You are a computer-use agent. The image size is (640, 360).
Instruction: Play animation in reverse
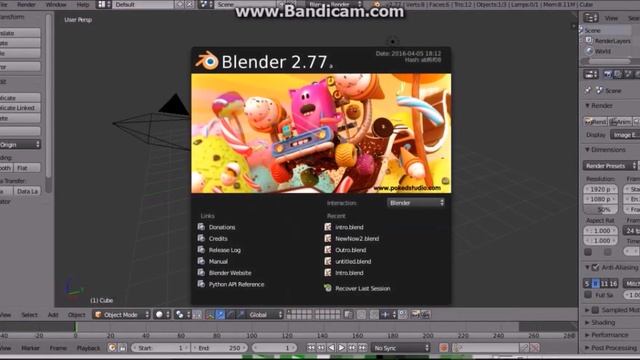[x=331, y=348]
